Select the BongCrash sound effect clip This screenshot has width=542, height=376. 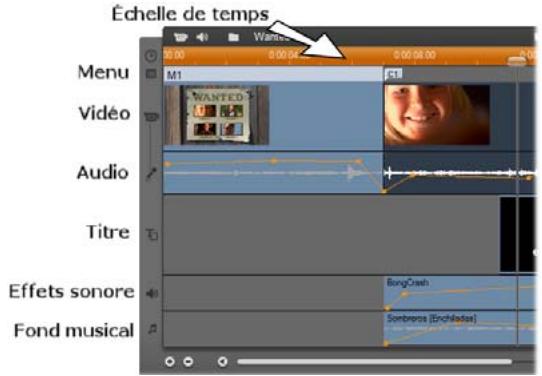(x=459, y=292)
